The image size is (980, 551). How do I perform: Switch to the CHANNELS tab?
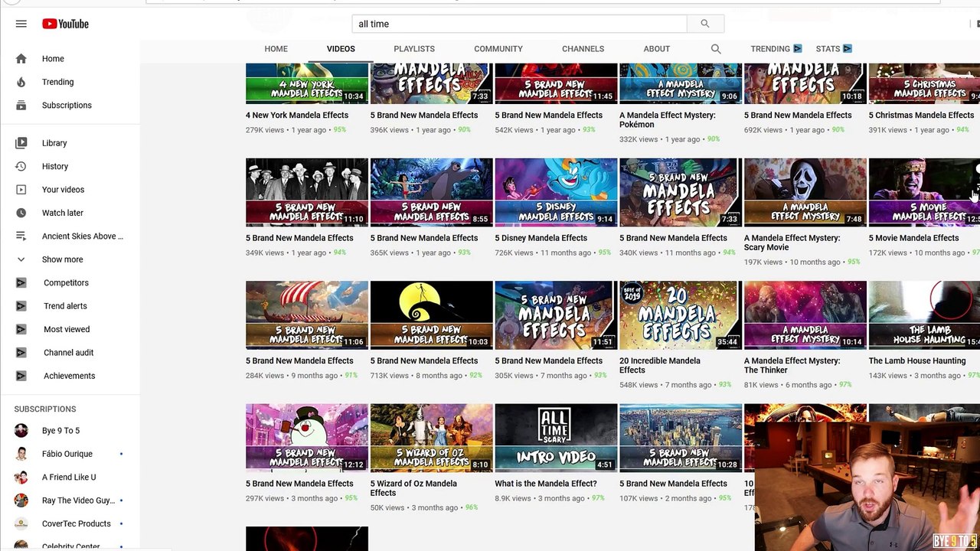(583, 48)
